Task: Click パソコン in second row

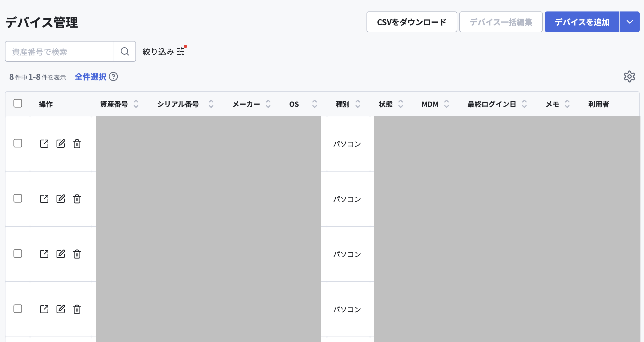Action: [x=347, y=199]
